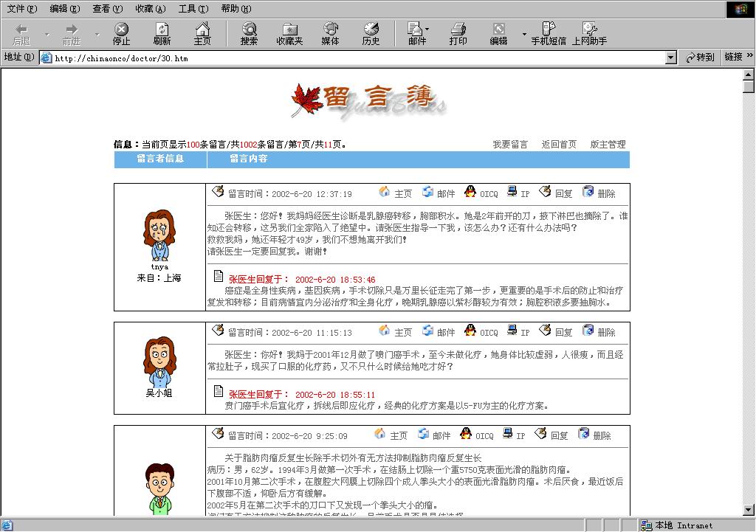Click the Mail (邮件) toolbar icon

pyautogui.click(x=415, y=34)
